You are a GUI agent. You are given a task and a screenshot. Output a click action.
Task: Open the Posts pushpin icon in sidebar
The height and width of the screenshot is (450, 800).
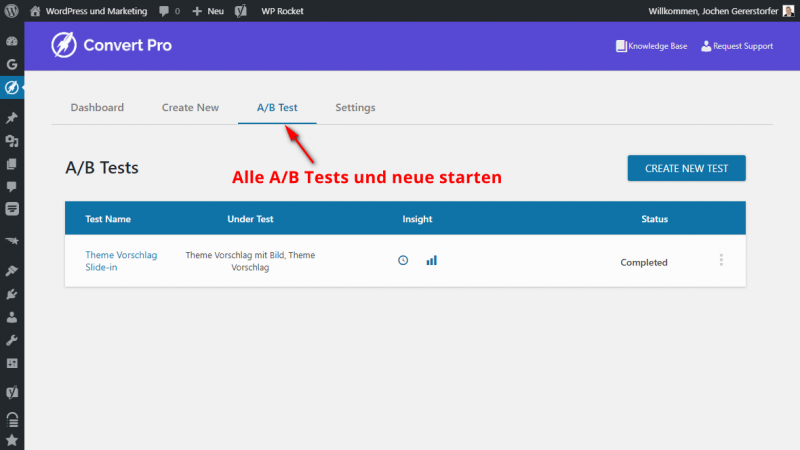[x=12, y=117]
